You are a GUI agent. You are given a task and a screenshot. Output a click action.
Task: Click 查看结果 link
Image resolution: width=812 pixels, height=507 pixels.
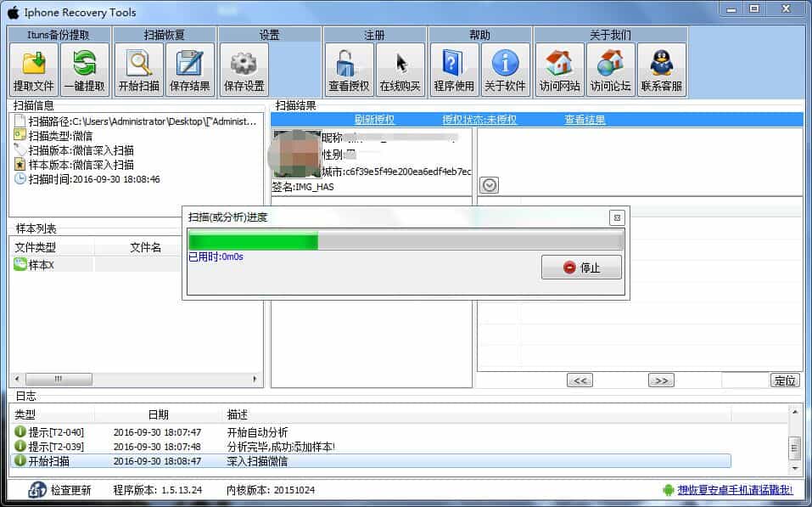(x=585, y=120)
